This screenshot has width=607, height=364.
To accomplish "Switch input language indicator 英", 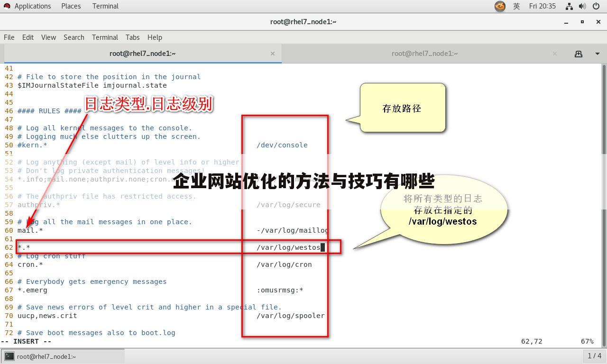I will pos(516,6).
